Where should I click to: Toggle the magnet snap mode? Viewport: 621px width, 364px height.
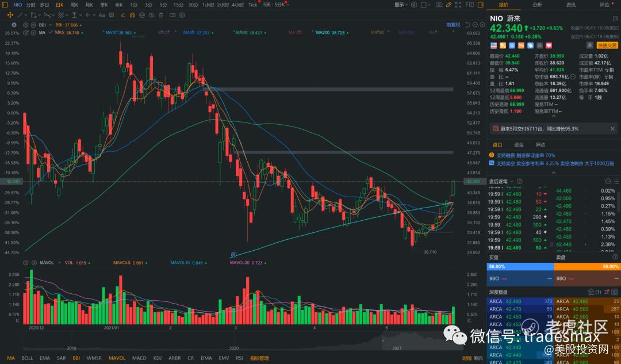click(x=132, y=15)
